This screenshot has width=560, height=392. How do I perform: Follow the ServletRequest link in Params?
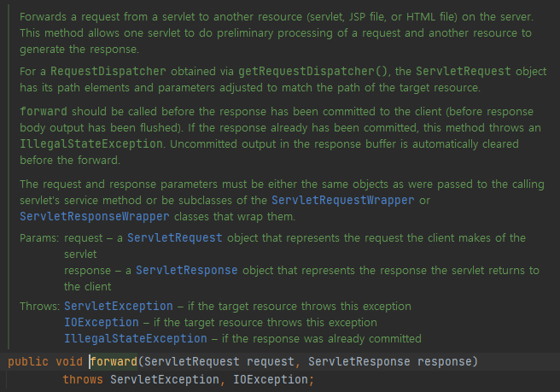(175, 237)
